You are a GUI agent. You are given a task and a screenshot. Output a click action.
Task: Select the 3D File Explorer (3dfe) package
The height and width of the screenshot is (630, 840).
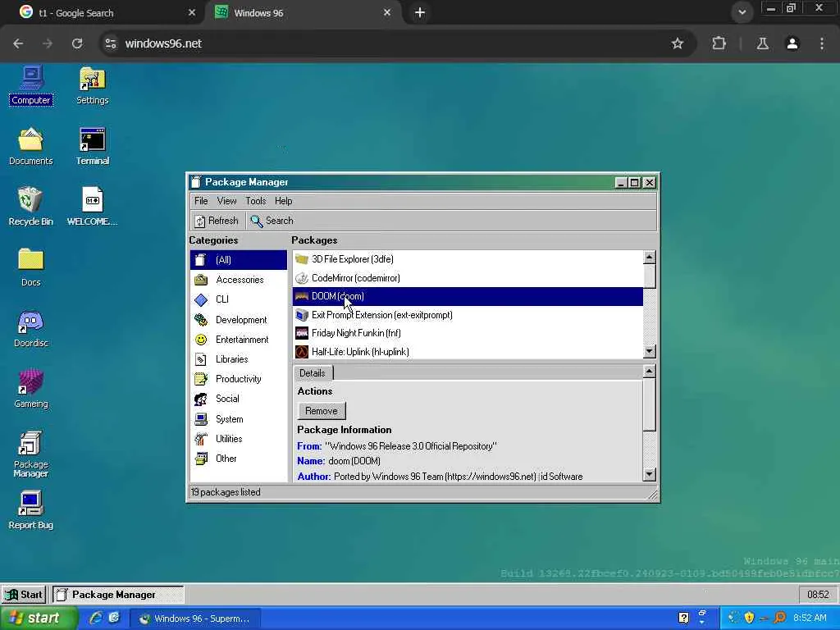click(468, 259)
